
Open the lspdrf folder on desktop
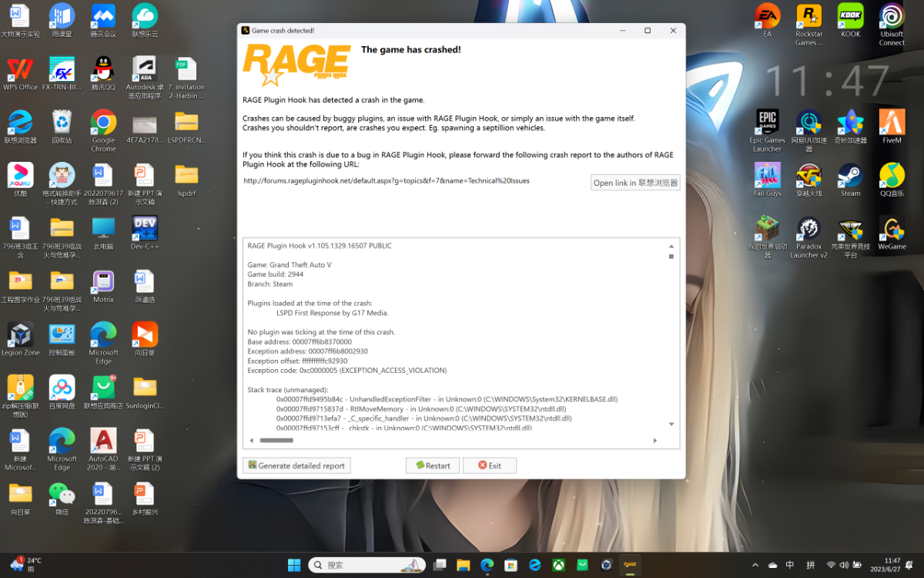pos(186,180)
